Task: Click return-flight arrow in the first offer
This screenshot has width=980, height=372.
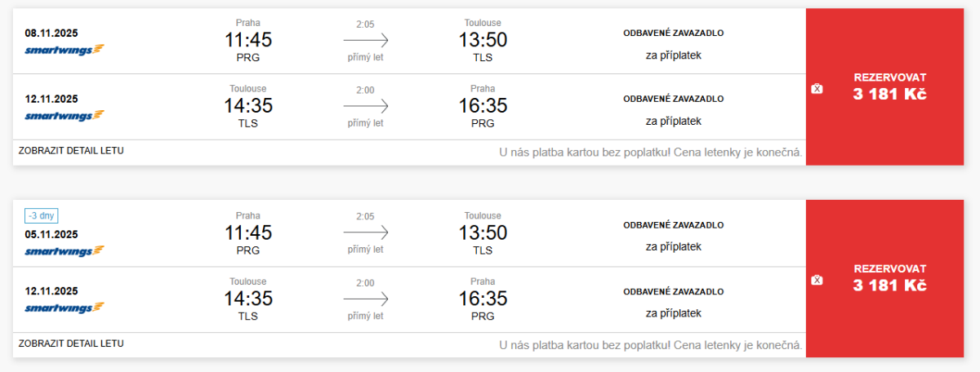Action: pyautogui.click(x=365, y=106)
